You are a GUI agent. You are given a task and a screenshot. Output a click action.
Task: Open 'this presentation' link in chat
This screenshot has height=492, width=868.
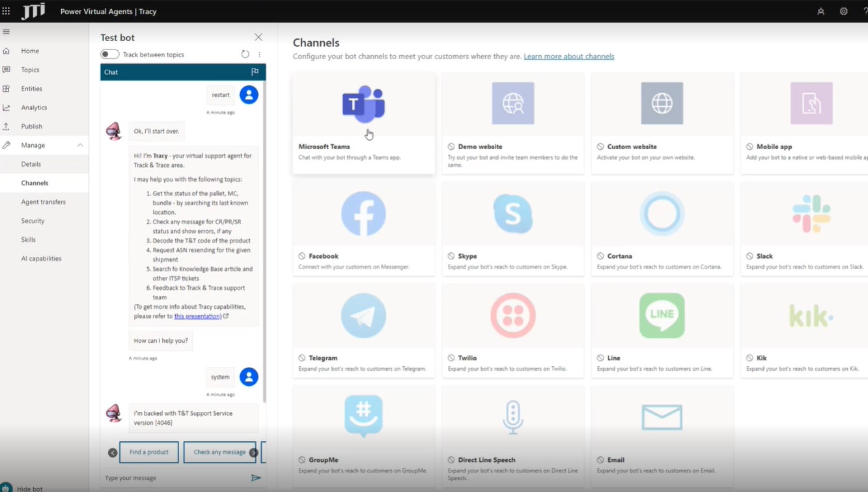(197, 316)
